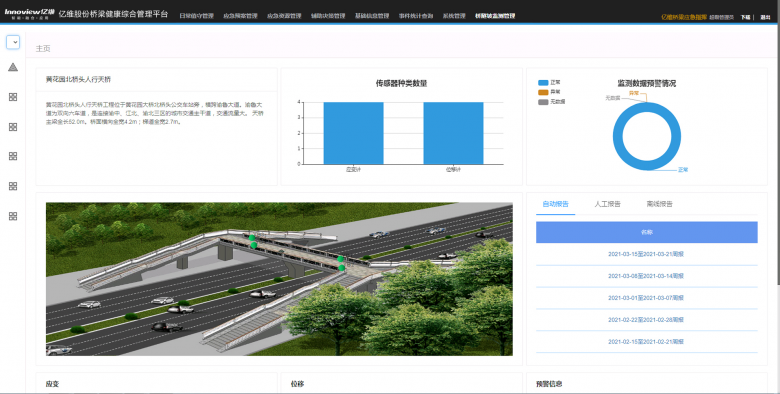Click the top green sensor marker on bridge
Image resolution: width=780 pixels, height=394 pixels.
[252, 238]
